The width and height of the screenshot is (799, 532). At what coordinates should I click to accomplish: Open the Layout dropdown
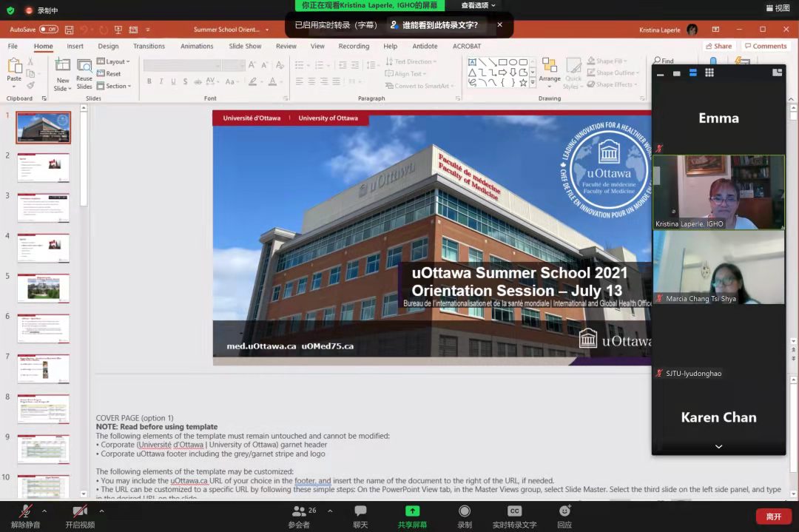pos(113,61)
